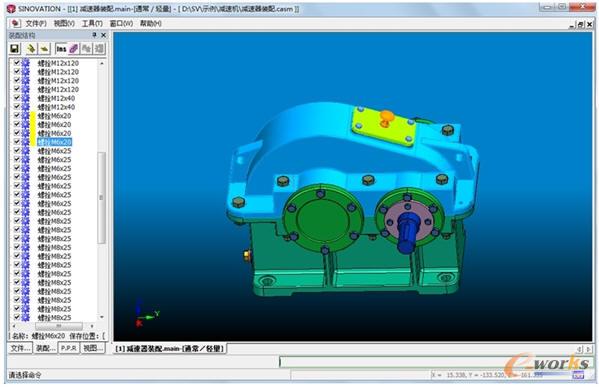Click in the command input field
The image size is (599, 387).
point(435,362)
